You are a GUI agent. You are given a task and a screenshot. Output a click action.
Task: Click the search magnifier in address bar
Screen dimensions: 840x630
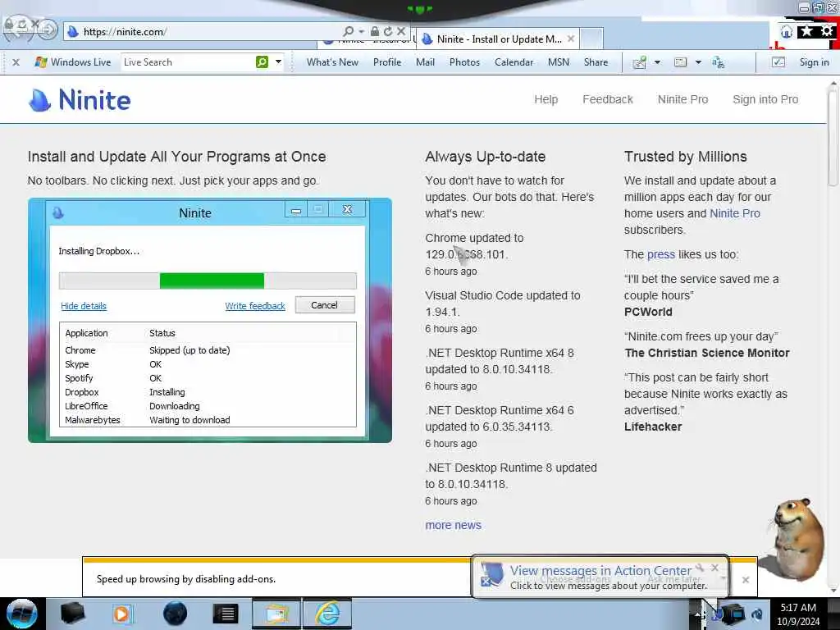click(348, 32)
